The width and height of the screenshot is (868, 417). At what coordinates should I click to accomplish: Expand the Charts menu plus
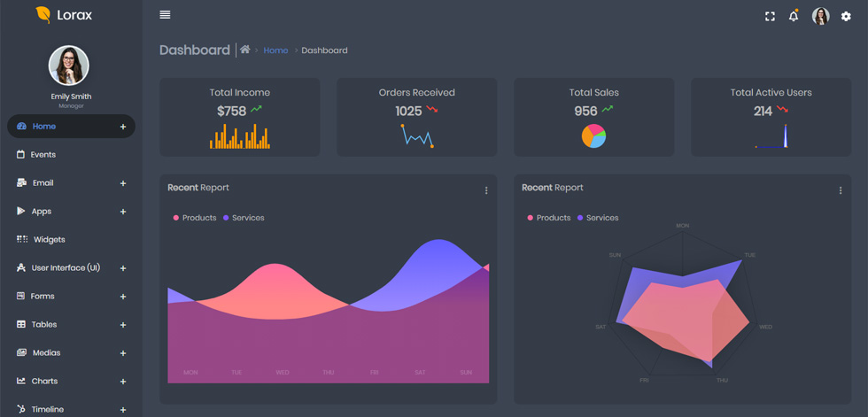[123, 381]
